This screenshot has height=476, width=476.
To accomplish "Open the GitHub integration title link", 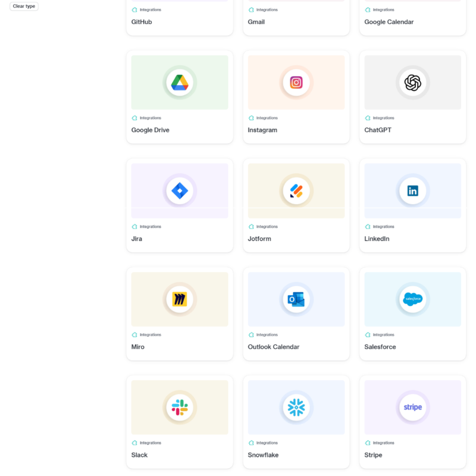I will point(143,22).
